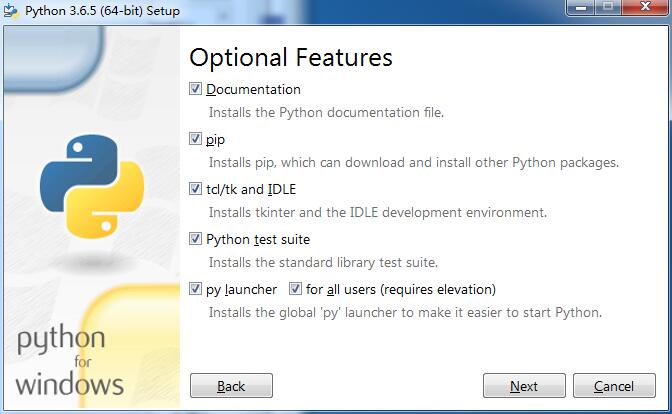Screen dimensions: 672x414
Task: Toggle the pip checkbox
Action: click(195, 139)
